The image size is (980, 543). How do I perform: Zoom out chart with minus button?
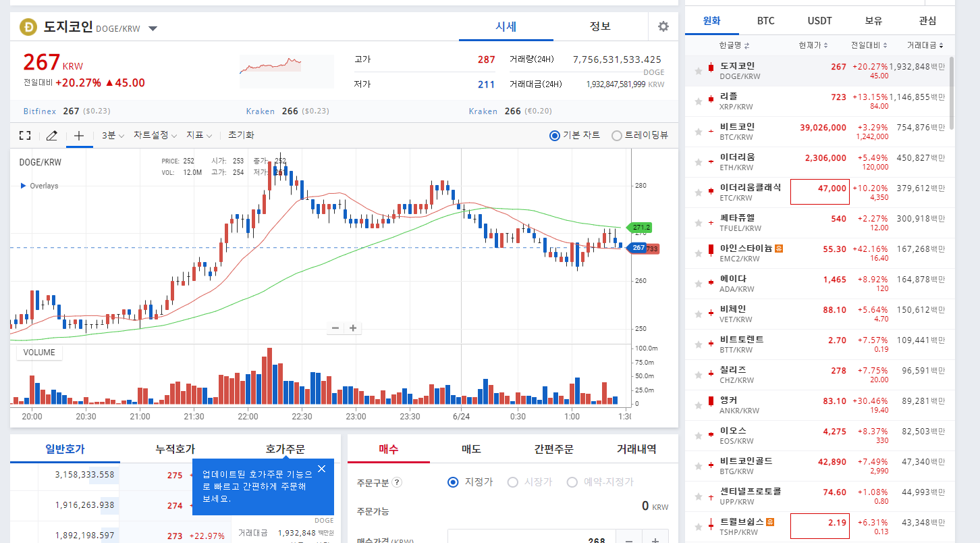[335, 328]
